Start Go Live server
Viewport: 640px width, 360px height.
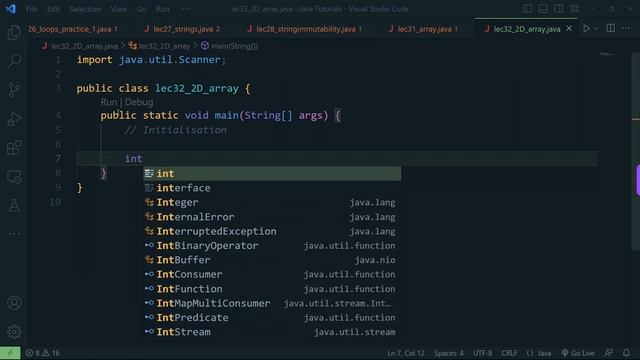coord(578,353)
